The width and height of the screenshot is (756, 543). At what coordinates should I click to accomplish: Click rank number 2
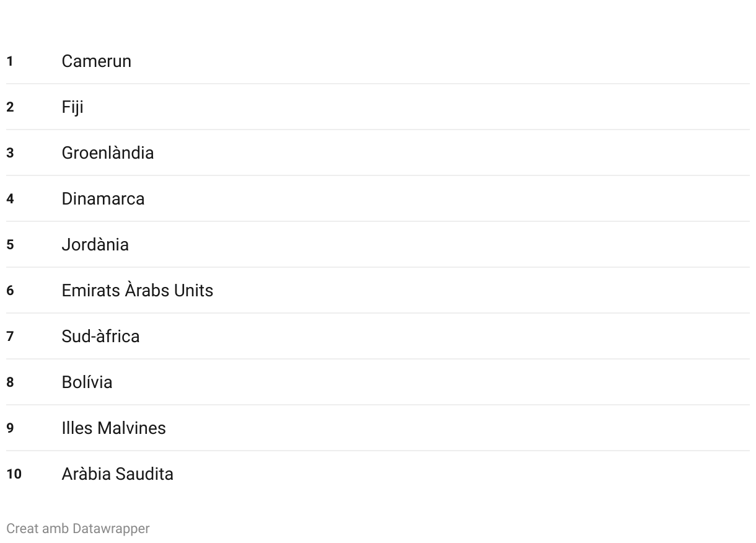click(10, 107)
